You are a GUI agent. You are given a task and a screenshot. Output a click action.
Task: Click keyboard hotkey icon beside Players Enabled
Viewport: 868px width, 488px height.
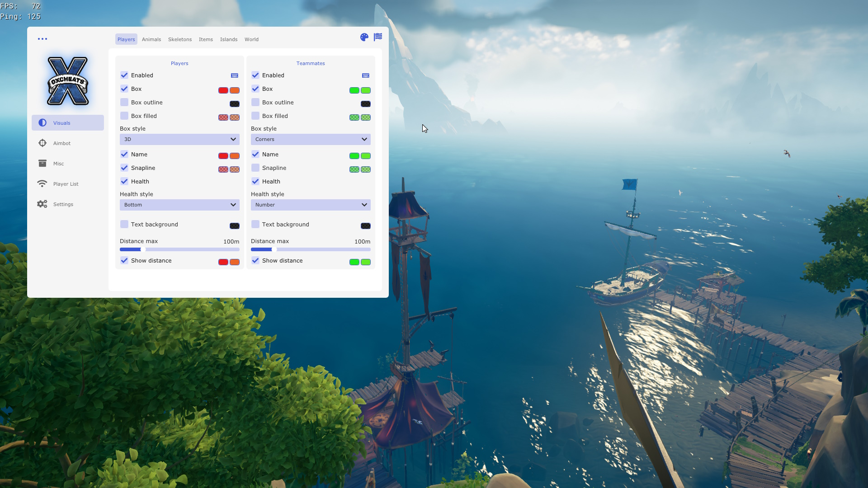pos(235,75)
